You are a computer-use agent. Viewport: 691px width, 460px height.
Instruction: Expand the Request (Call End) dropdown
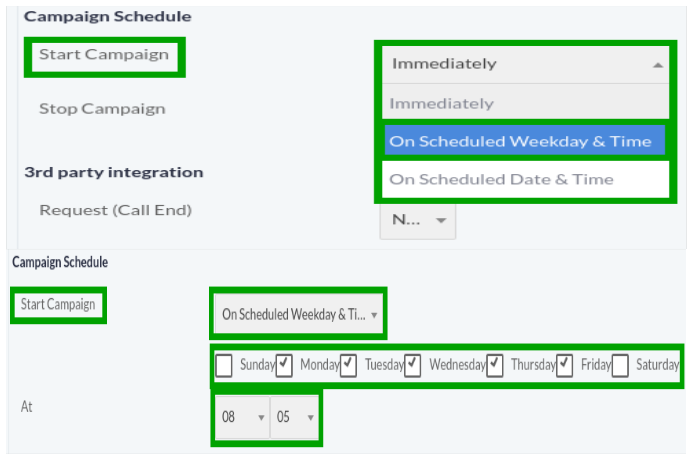point(418,220)
